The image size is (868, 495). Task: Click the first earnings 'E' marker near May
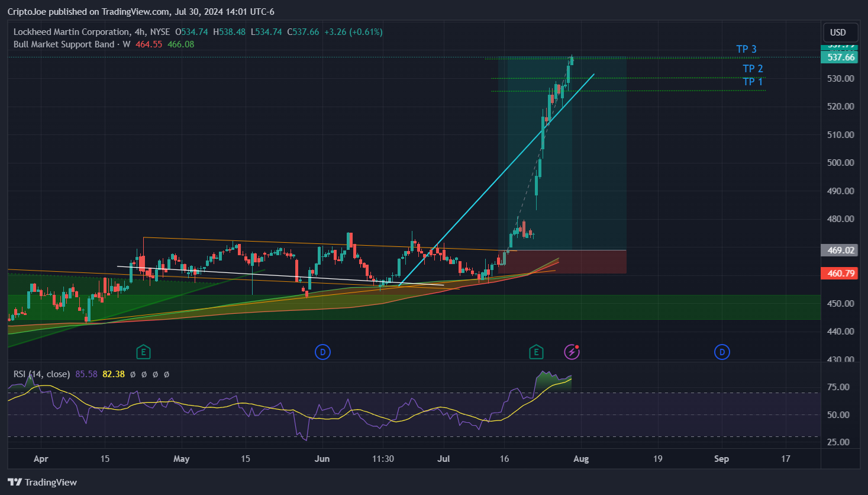tap(143, 352)
